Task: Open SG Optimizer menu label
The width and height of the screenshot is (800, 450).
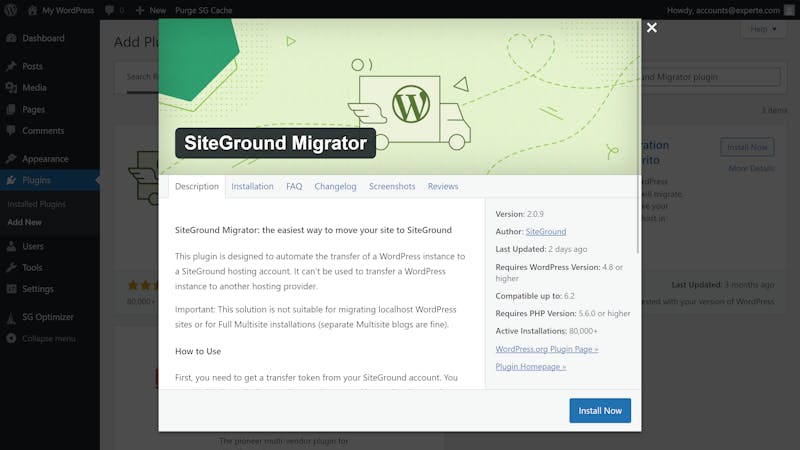Action: (48, 317)
